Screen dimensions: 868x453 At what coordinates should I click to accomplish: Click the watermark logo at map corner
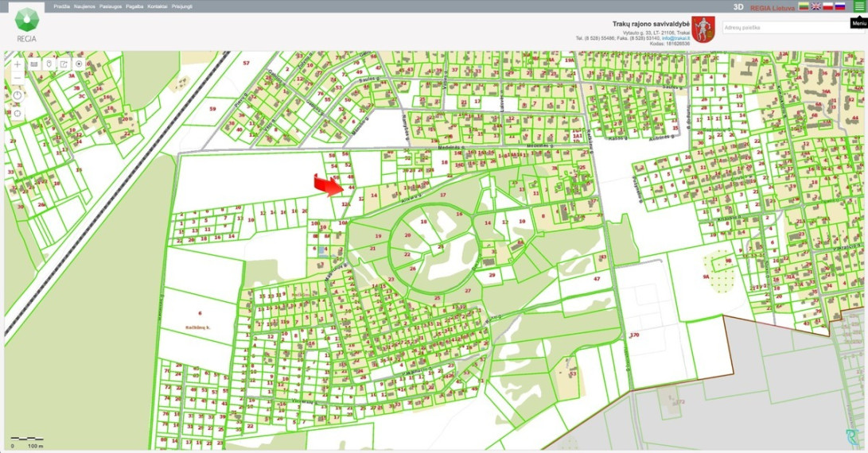pyautogui.click(x=851, y=437)
